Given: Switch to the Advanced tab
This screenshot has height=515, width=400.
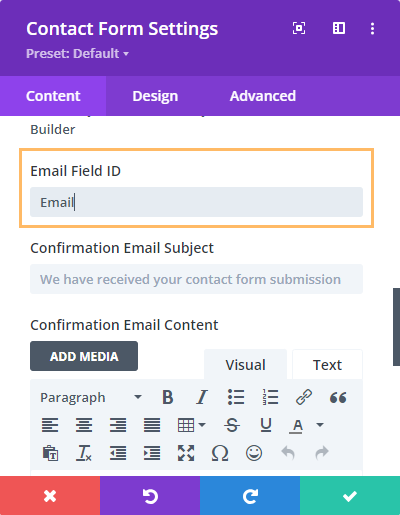Looking at the screenshot, I should coord(263,96).
